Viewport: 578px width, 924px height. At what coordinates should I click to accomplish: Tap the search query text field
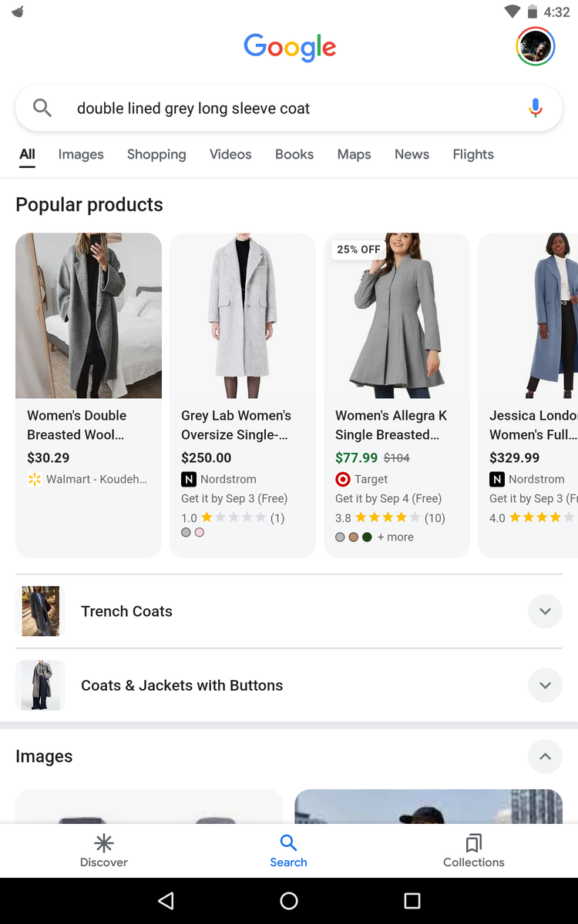[285, 109]
